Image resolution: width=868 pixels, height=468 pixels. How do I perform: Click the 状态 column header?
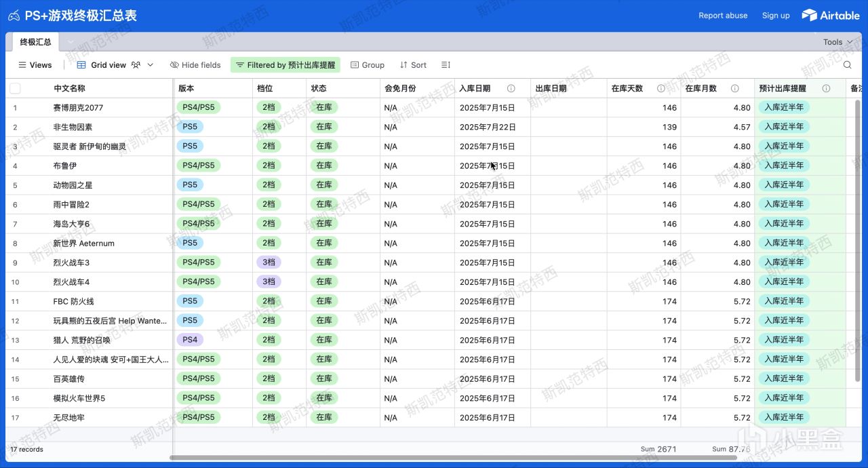(x=343, y=88)
